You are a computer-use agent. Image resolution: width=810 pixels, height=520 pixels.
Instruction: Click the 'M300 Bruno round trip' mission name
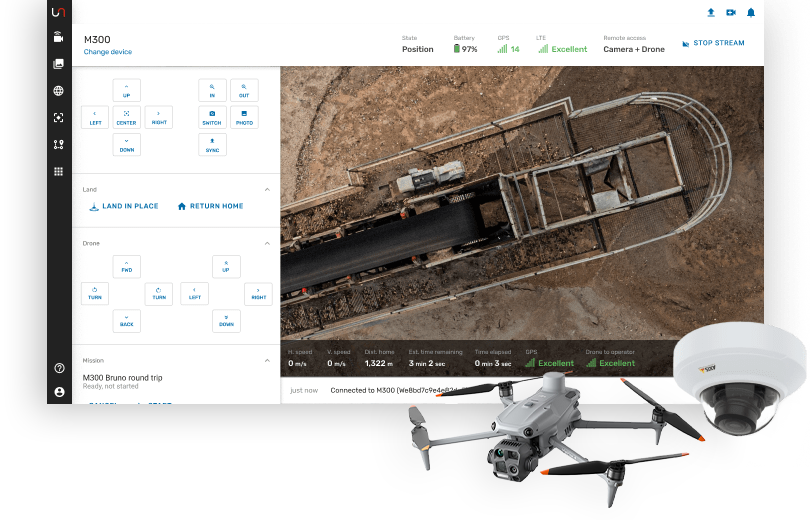(x=122, y=377)
